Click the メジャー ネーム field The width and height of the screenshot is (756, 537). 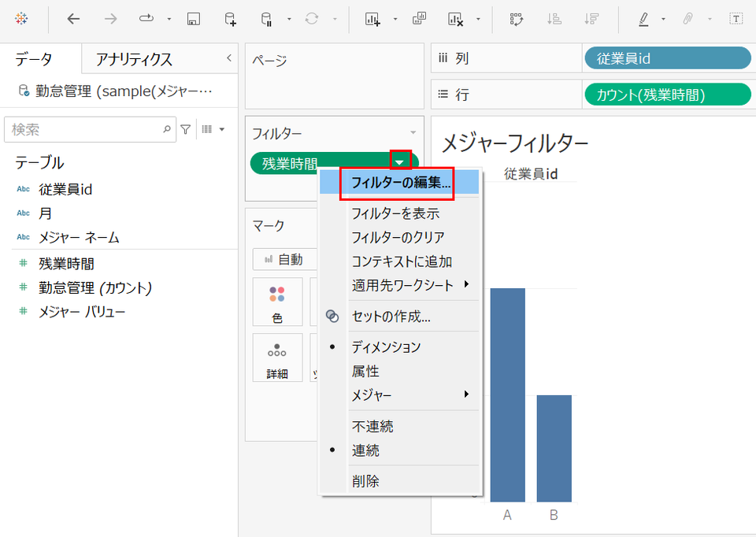[79, 237]
